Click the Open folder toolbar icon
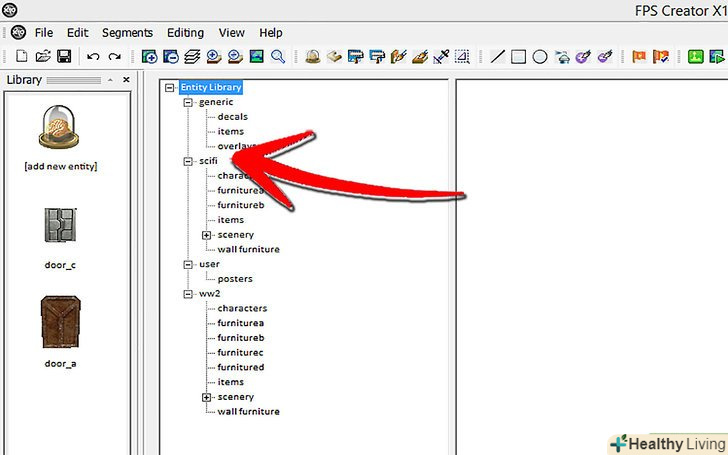This screenshot has height=455, width=728. (x=43, y=57)
